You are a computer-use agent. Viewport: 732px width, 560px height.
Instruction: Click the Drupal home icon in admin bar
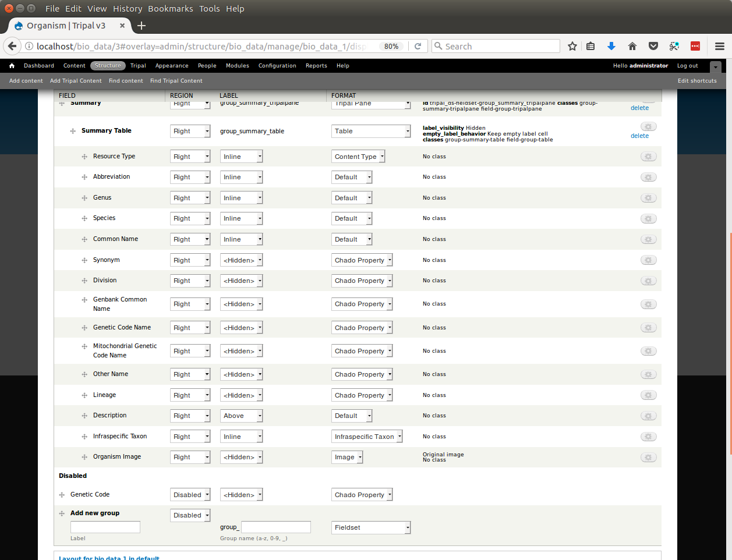[x=12, y=66]
